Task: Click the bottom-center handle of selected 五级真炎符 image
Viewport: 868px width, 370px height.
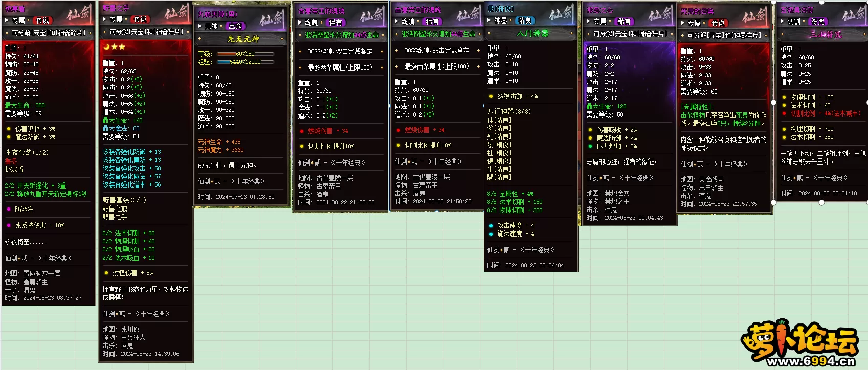Action: (821, 202)
